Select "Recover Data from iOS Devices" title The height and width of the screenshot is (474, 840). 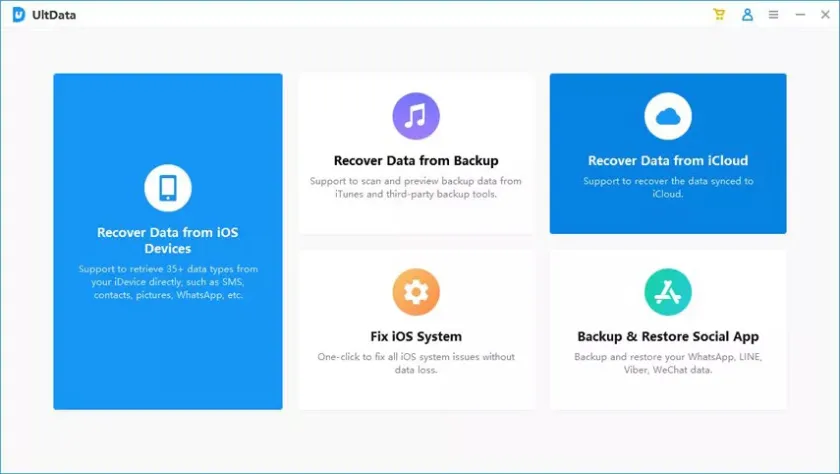click(x=168, y=240)
